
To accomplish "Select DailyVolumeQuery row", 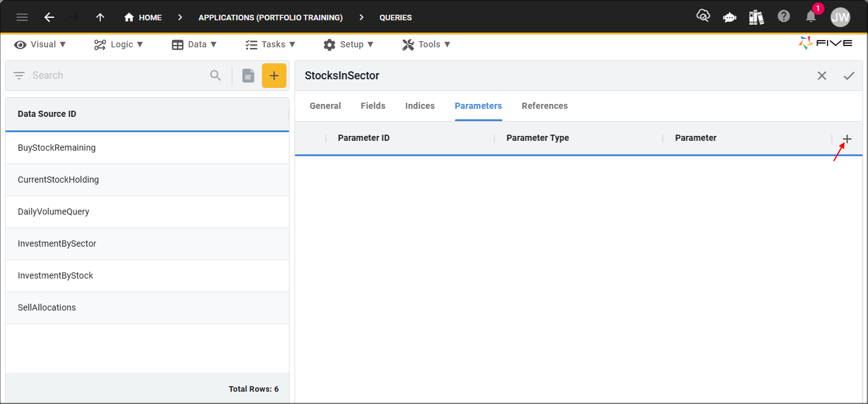I will coord(147,212).
